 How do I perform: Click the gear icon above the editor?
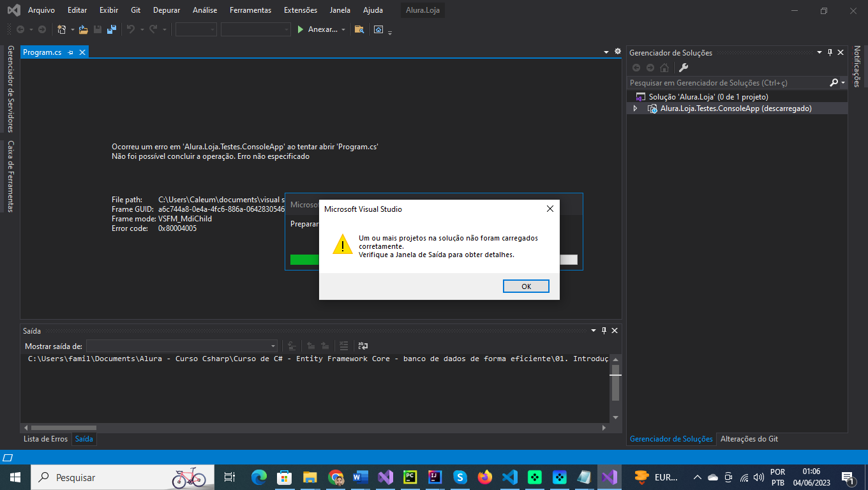[617, 52]
